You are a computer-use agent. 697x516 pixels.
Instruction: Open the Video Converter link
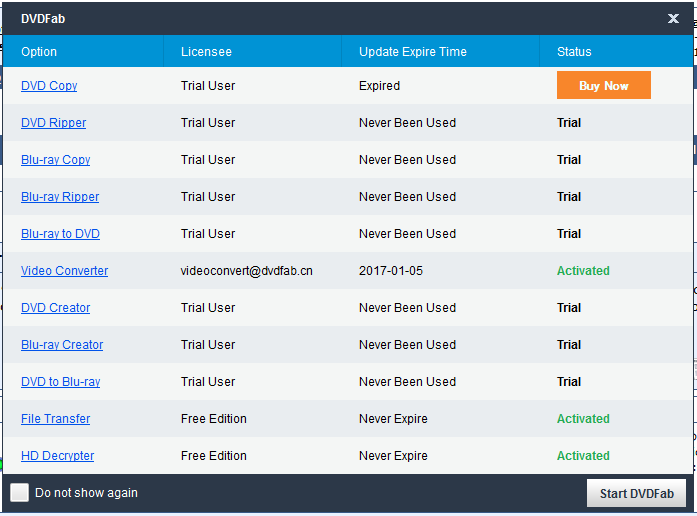pyautogui.click(x=64, y=271)
